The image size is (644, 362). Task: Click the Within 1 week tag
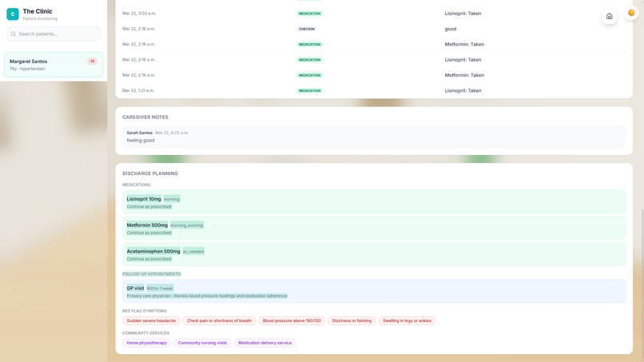(160, 288)
